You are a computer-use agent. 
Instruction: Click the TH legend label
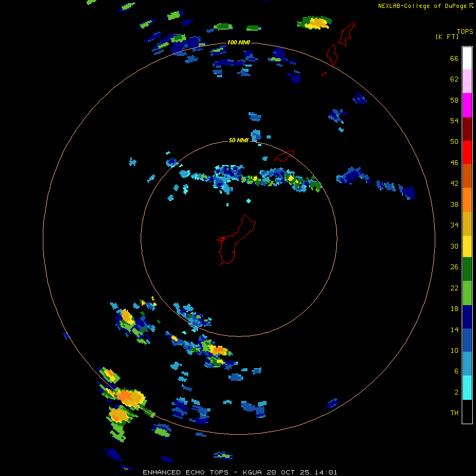pyautogui.click(x=454, y=413)
